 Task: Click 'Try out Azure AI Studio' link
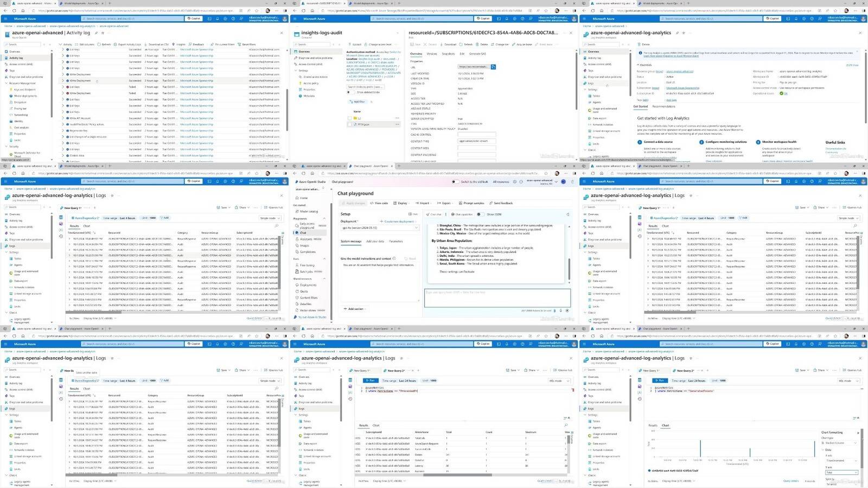311,317
